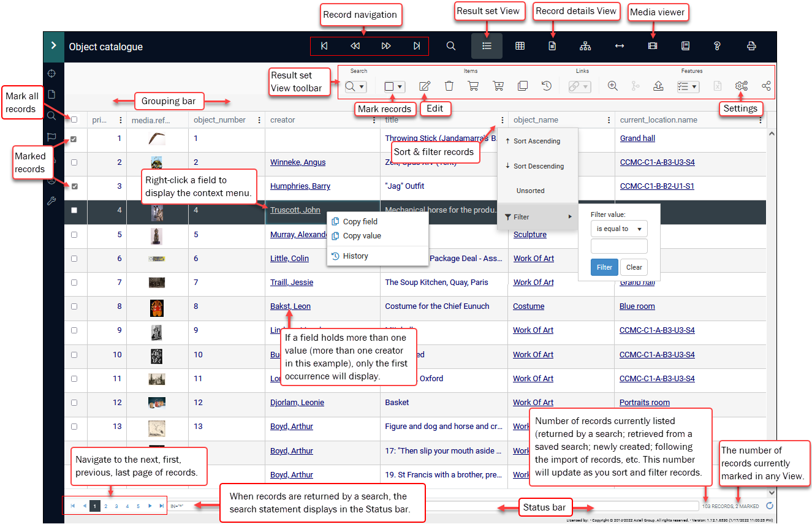Toggle the Mark all records checkbox
The width and height of the screenshot is (812, 524).
75,120
